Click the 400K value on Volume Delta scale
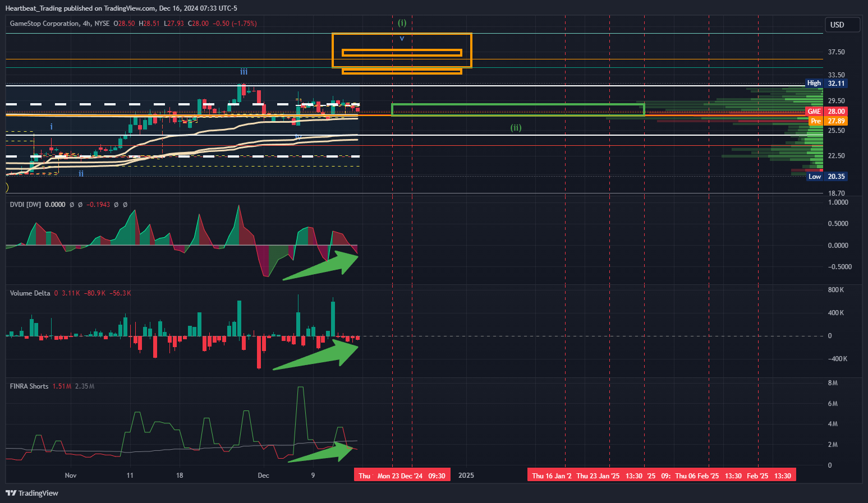 coord(836,313)
